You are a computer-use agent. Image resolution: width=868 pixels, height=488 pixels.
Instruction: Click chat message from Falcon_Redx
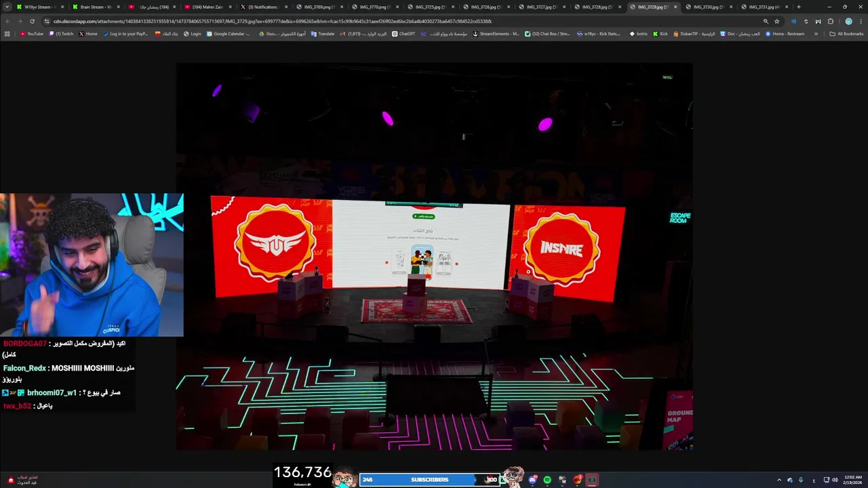tap(68, 373)
